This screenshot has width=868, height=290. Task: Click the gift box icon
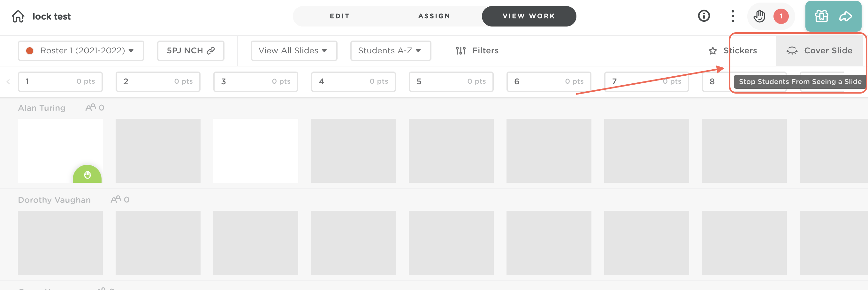coord(821,16)
